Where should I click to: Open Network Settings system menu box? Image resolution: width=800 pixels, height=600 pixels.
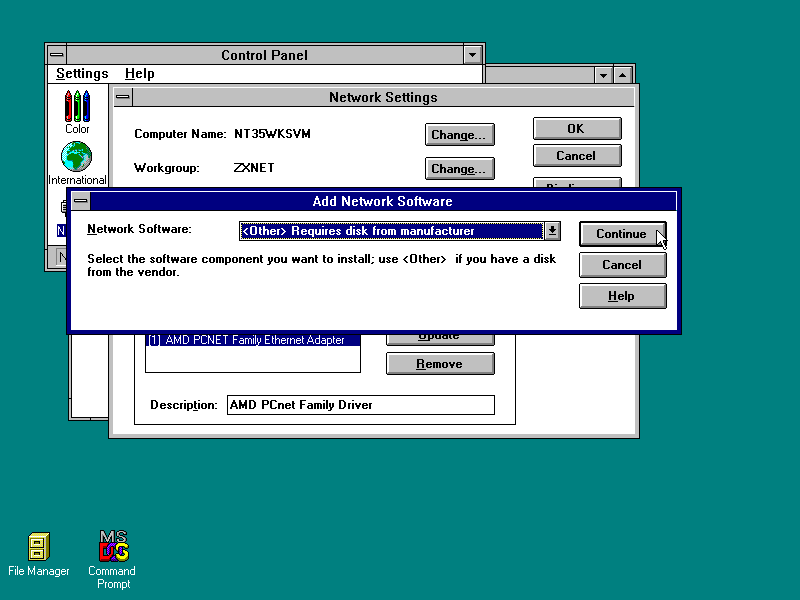pyautogui.click(x=123, y=97)
